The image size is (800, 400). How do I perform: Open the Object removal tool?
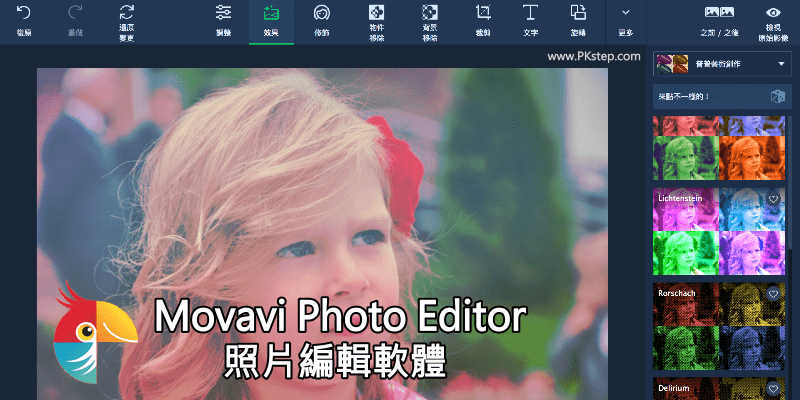376,12
